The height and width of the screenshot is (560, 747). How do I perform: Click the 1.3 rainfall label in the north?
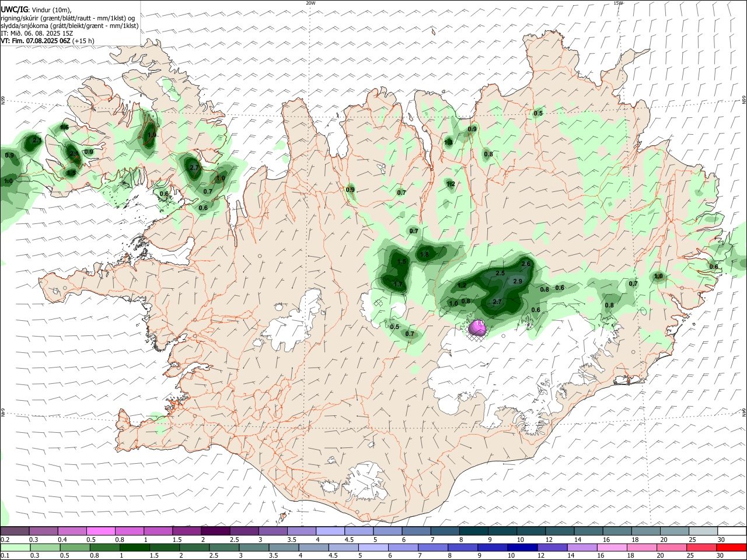pyautogui.click(x=449, y=142)
